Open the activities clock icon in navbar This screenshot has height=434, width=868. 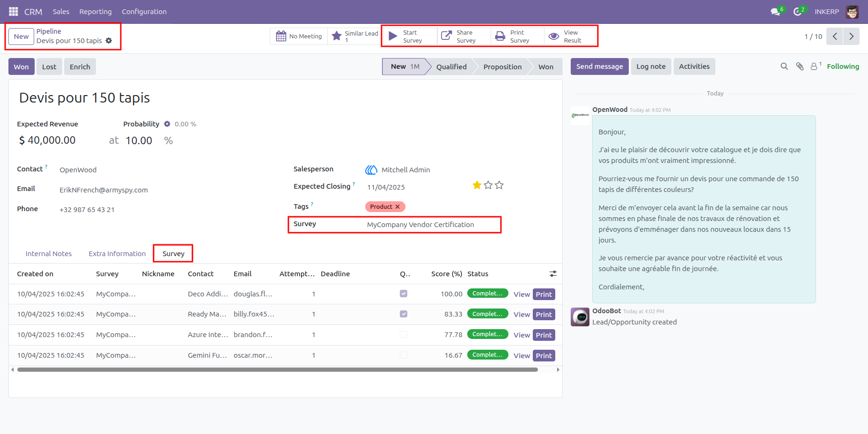point(797,12)
